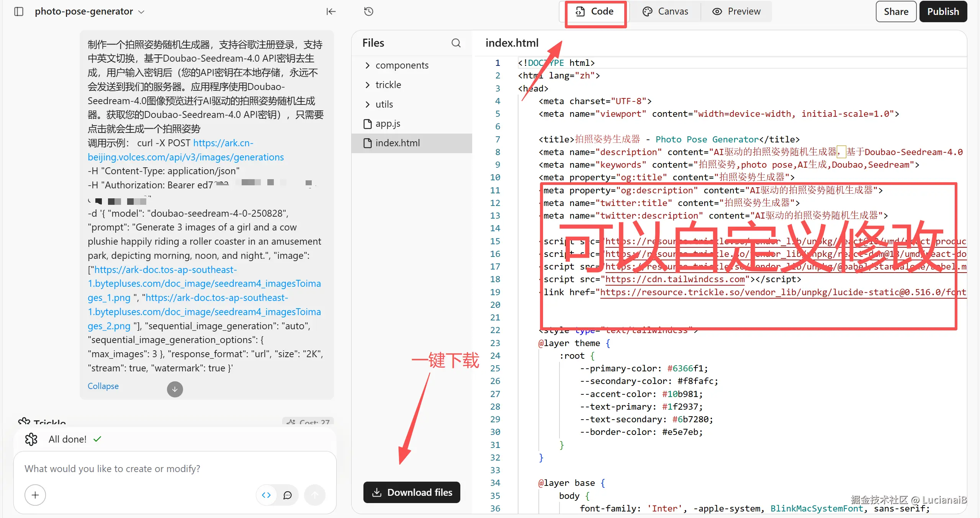Click the Collapse link in message
Viewport: 980px width, 518px height.
[x=103, y=386]
